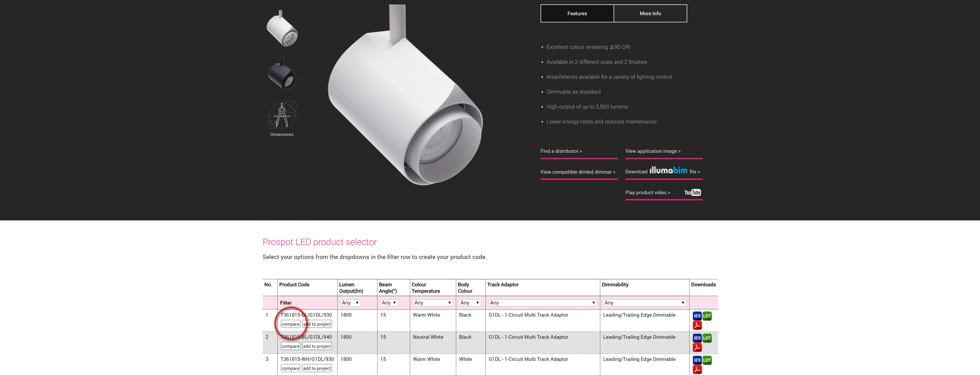Image resolution: width=980 pixels, height=375 pixels.
Task: Click the YouTube play video icon
Action: (693, 192)
